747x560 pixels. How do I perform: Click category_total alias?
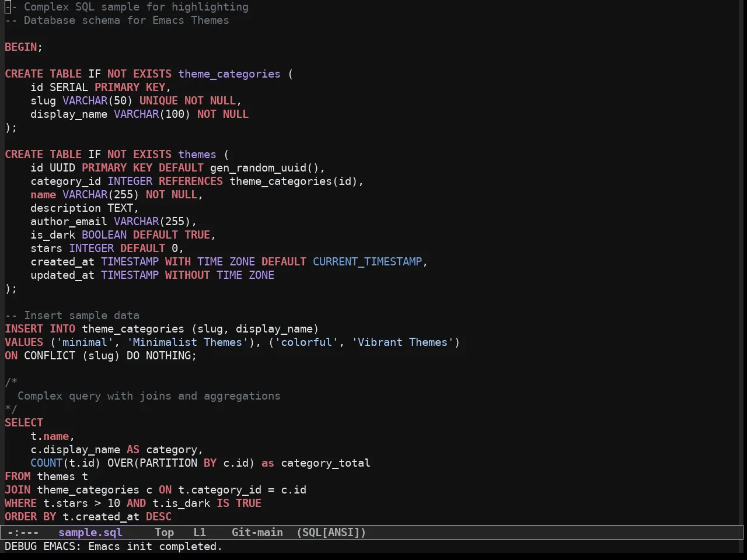pyautogui.click(x=326, y=463)
